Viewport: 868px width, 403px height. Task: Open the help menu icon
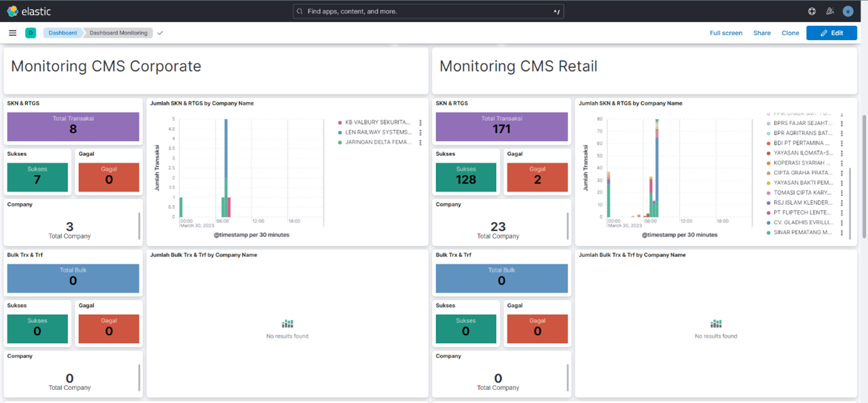point(812,11)
